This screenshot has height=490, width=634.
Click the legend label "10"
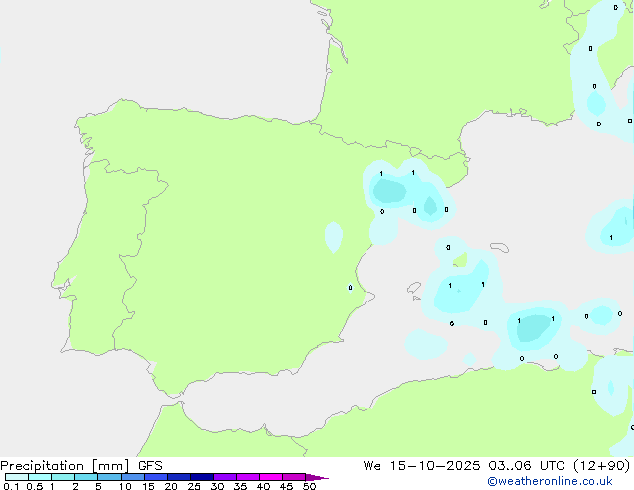pyautogui.click(x=125, y=486)
